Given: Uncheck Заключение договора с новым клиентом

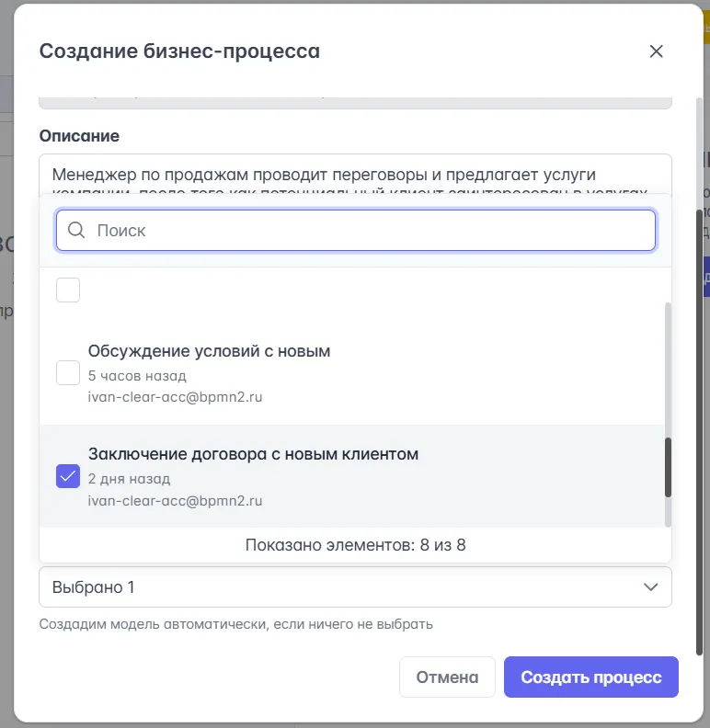Looking at the screenshot, I should click(x=68, y=476).
